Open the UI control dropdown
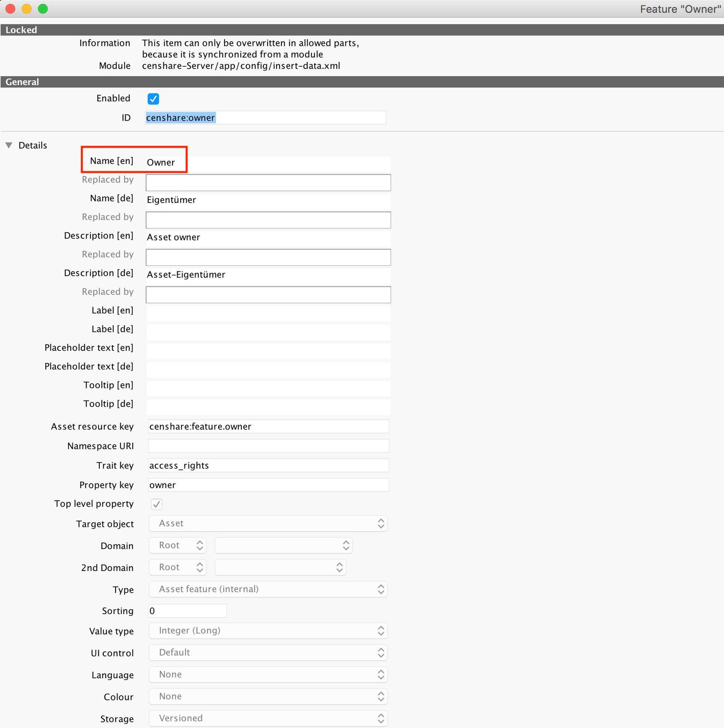 coord(268,653)
